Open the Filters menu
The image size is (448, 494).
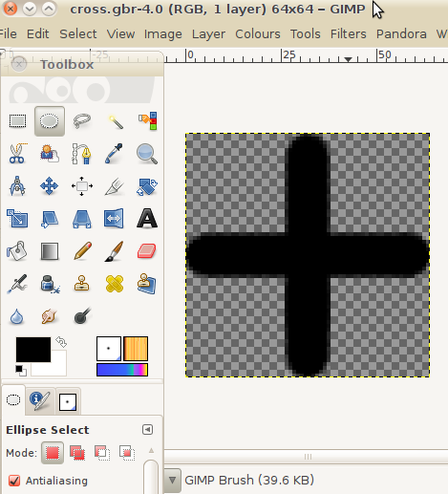coord(348,33)
